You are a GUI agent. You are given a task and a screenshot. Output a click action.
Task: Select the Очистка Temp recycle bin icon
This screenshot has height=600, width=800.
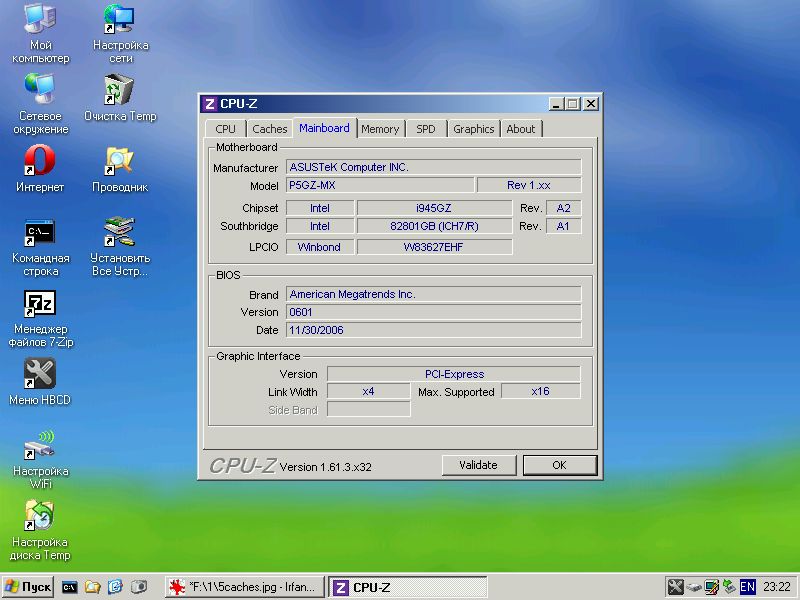coord(120,97)
